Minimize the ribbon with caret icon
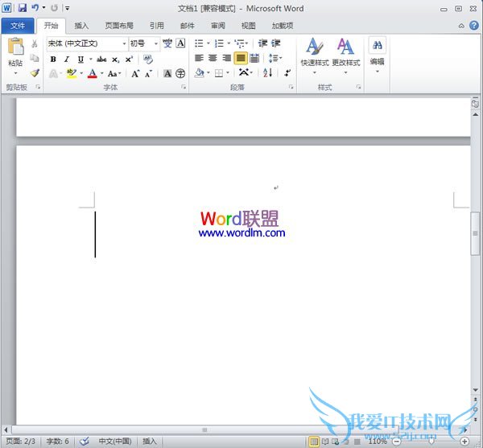483x448 pixels. click(x=461, y=26)
